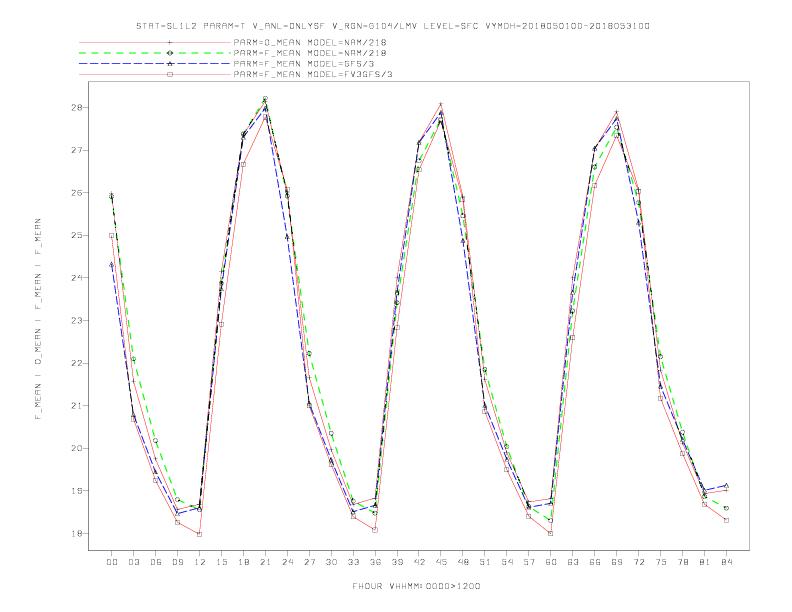Viewport: 792px width, 612px height.
Task: Click x-axis forecast hour label 75
Action: [661, 562]
